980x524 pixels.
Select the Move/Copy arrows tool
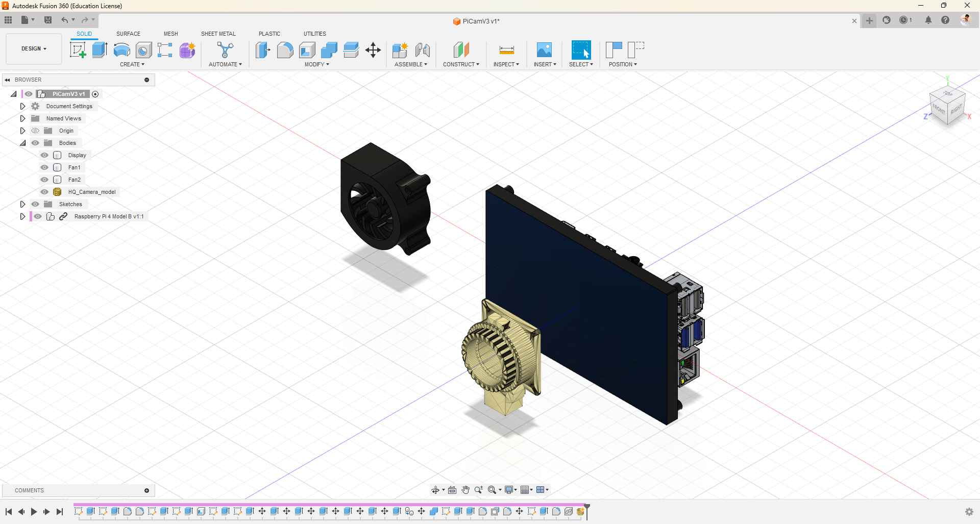[x=373, y=50]
